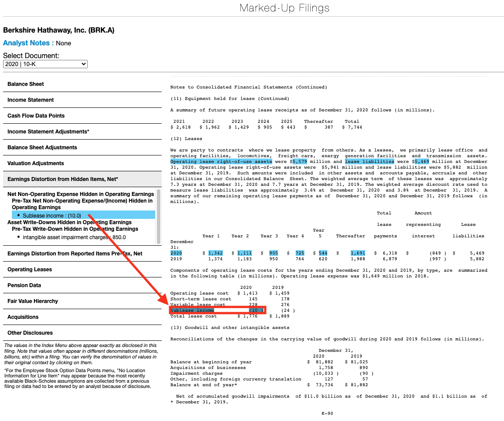Image resolution: width=504 pixels, height=421 pixels.
Task: Click total lease payments value 6,318
Action: 390,253
